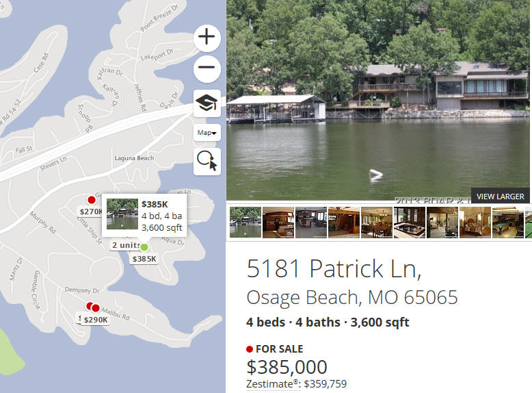Screen dimensions: 532x393
Task: View the pool table room thumbnail
Action: click(x=508, y=223)
